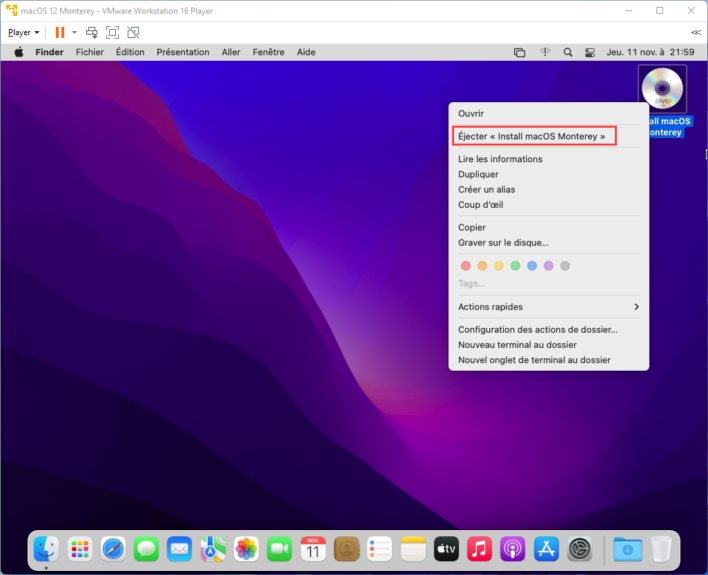Open Downloads folder in the Dock
708x575 pixels.
pyautogui.click(x=628, y=549)
